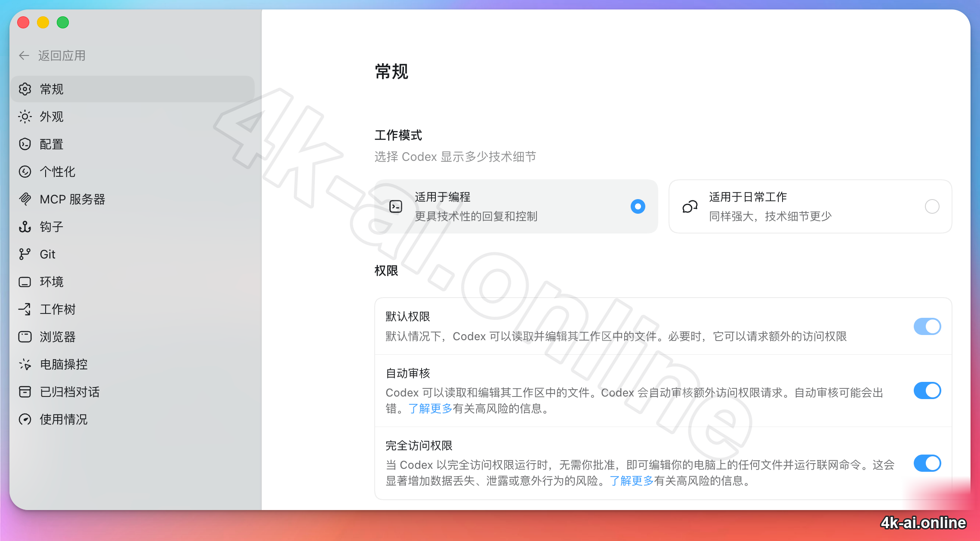The width and height of the screenshot is (980, 541).
Task: Open the Git settings section
Action: pos(133,254)
